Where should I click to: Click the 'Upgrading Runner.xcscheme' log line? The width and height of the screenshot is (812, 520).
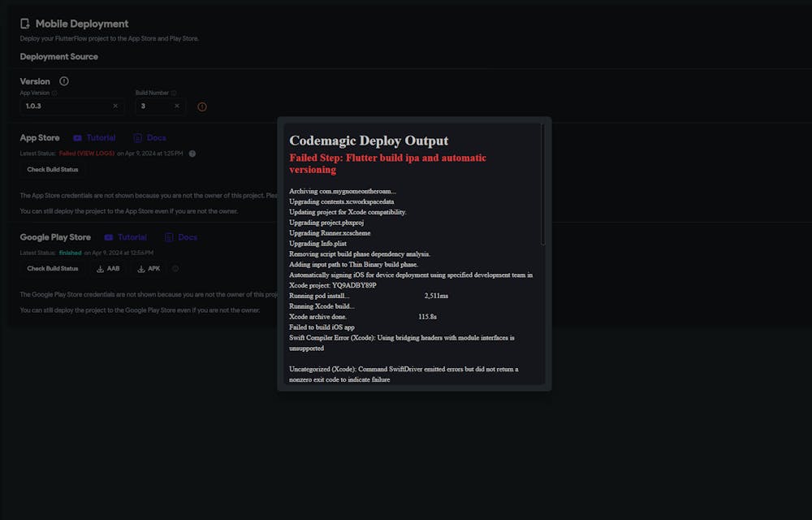(x=330, y=233)
